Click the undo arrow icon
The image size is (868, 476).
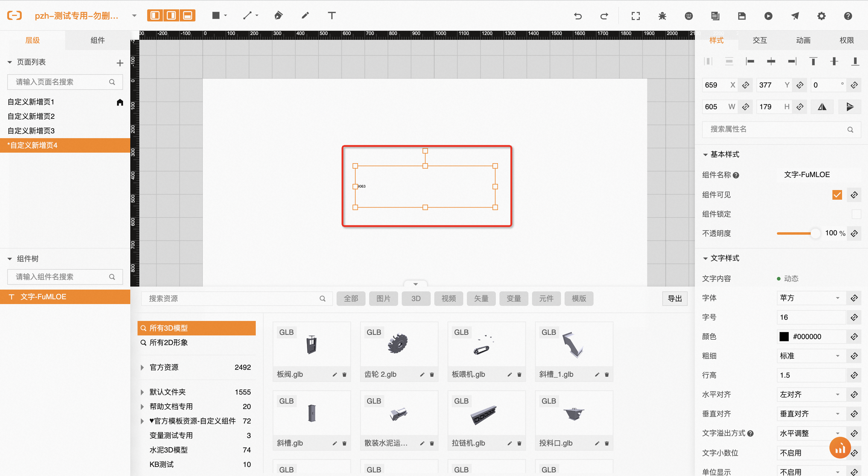pyautogui.click(x=578, y=16)
